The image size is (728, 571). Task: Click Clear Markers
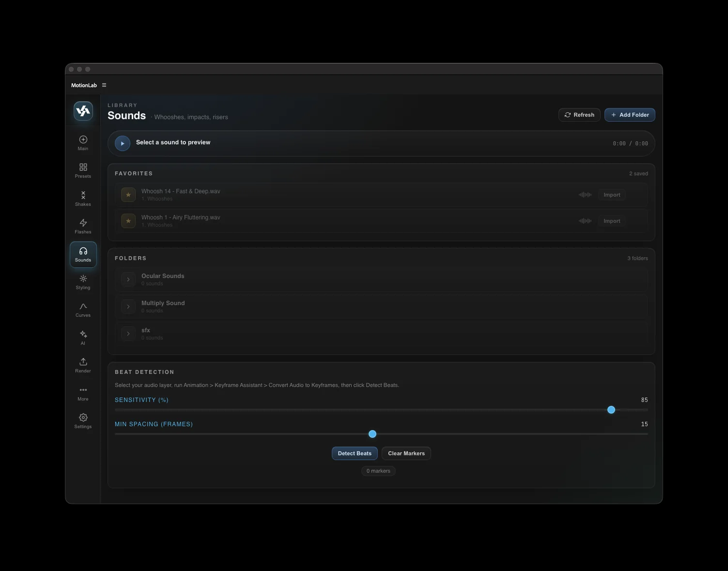pyautogui.click(x=406, y=453)
